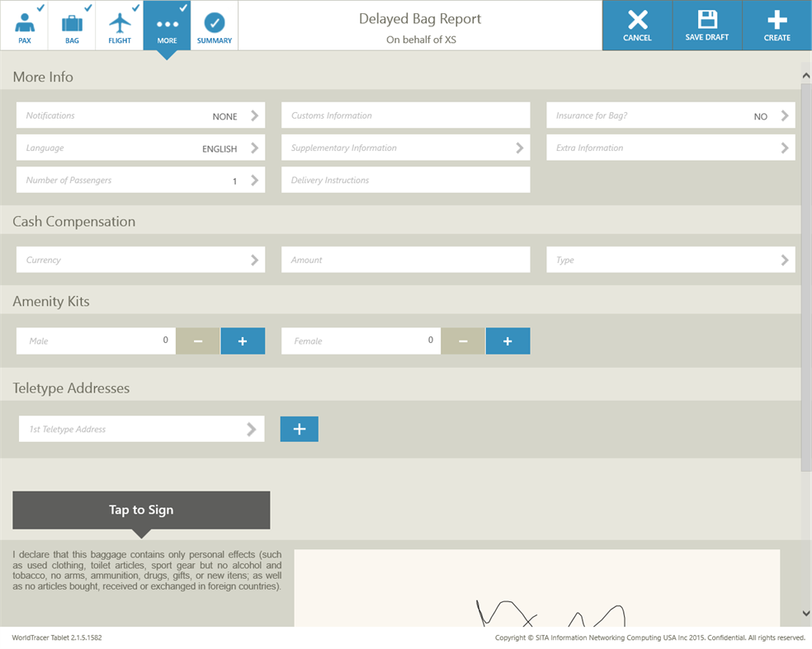Click the scrollbar up arrow
The width and height of the screenshot is (812, 649).
806,76
